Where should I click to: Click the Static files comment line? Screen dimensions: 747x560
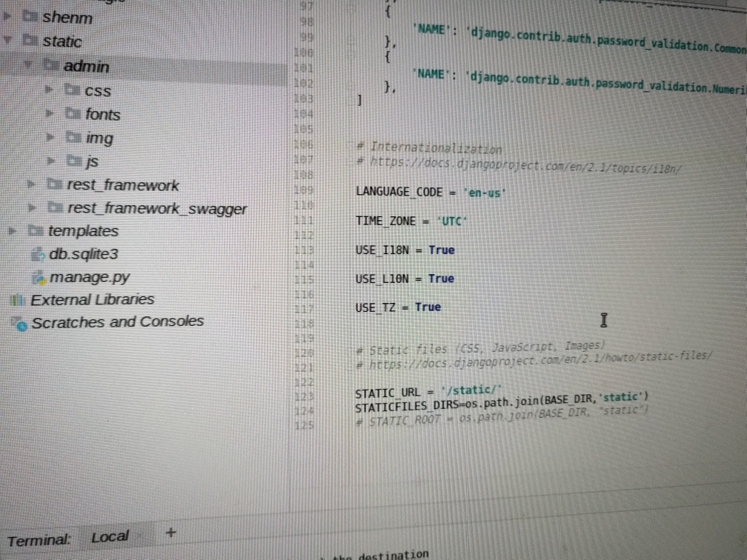pos(481,348)
